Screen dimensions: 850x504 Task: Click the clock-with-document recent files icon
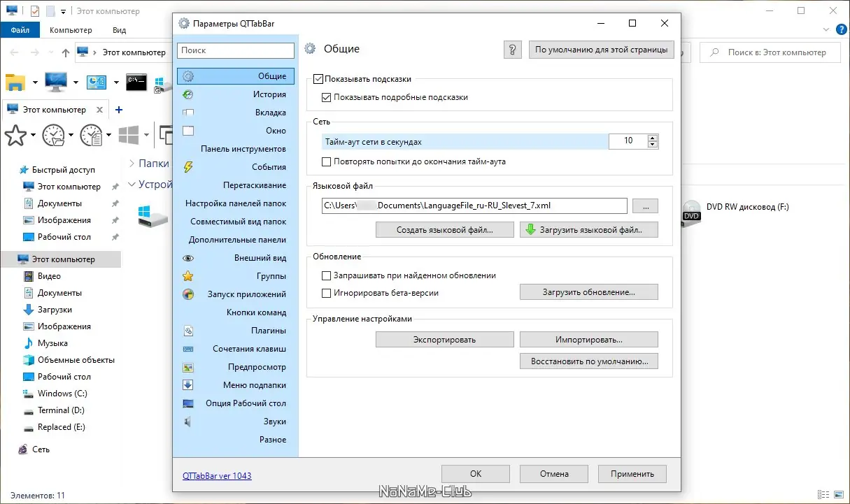tap(92, 135)
